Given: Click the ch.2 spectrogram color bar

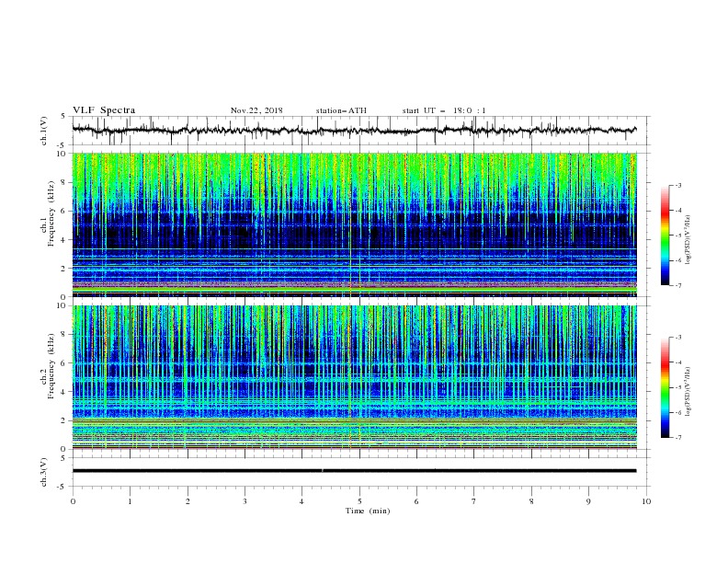Looking at the screenshot, I should click(665, 387).
